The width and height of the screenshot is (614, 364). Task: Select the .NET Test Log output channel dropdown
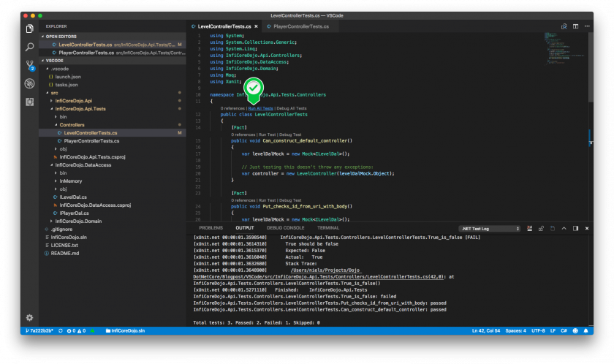coord(490,229)
